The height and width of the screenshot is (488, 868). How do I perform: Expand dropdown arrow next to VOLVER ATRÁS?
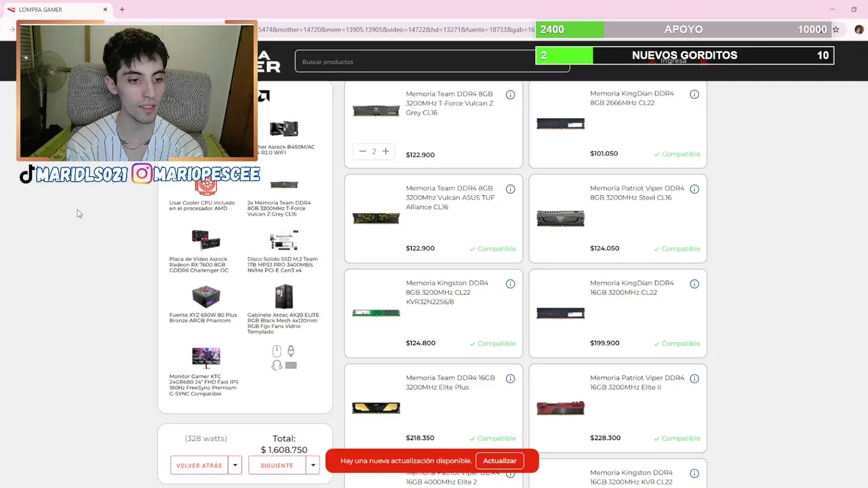tap(235, 466)
